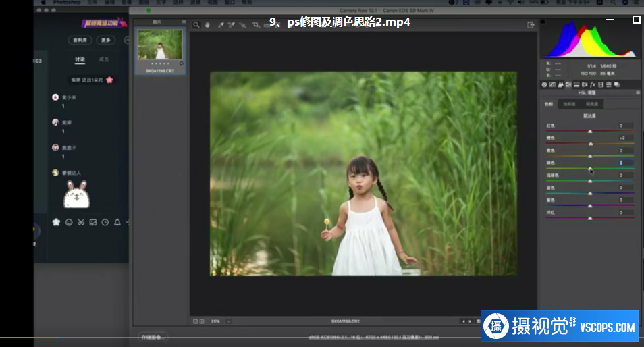Open the Detail panel icon
Screen dimensions: 644x347
click(560, 84)
